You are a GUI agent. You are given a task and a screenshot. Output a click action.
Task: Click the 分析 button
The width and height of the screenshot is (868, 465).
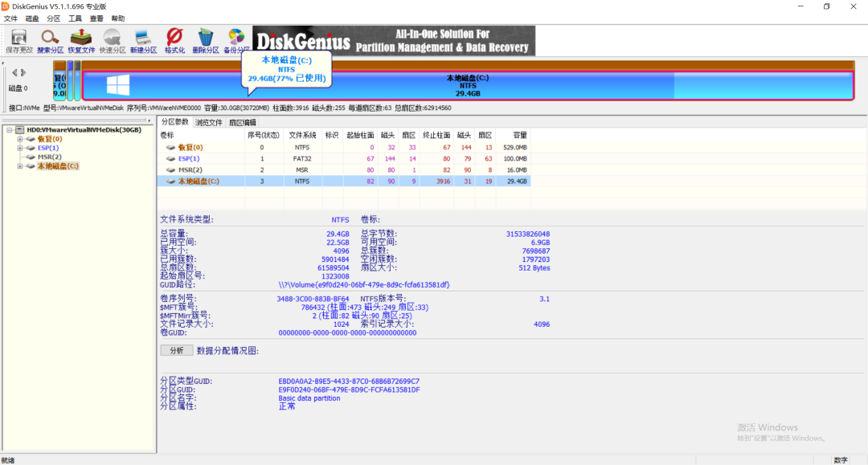tap(176, 350)
